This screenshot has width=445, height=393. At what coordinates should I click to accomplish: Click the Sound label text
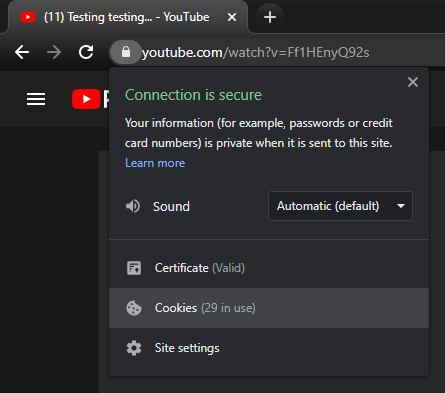pyautogui.click(x=171, y=207)
